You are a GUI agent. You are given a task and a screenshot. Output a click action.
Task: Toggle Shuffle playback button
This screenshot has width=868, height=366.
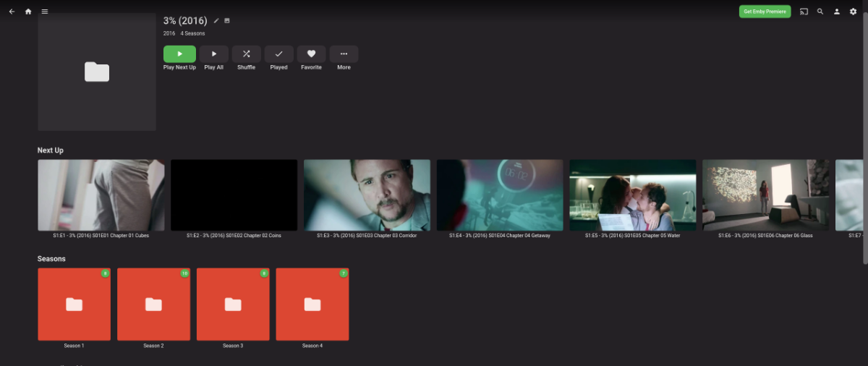coord(246,54)
